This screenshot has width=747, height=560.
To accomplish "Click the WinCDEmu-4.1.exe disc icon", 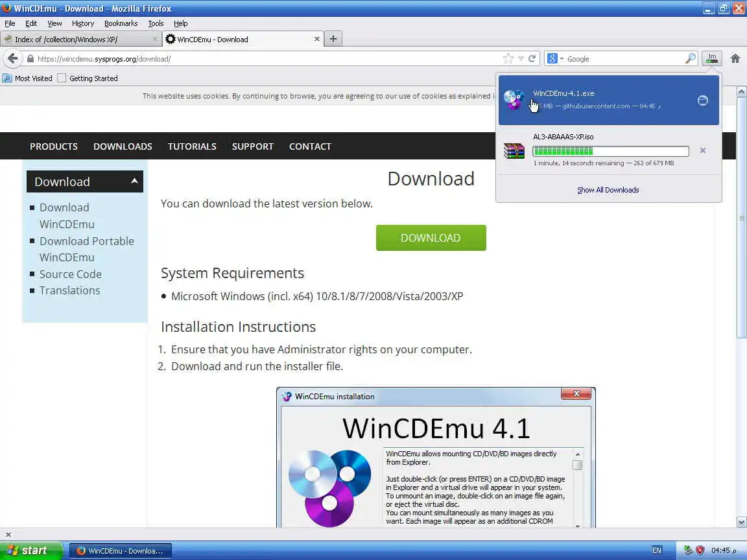I will pos(514,100).
